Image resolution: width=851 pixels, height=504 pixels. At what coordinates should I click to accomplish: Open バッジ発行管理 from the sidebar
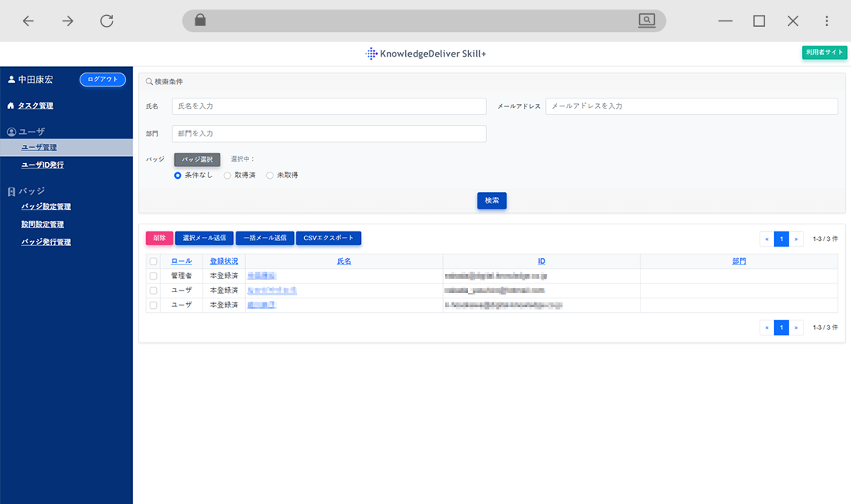(x=46, y=242)
